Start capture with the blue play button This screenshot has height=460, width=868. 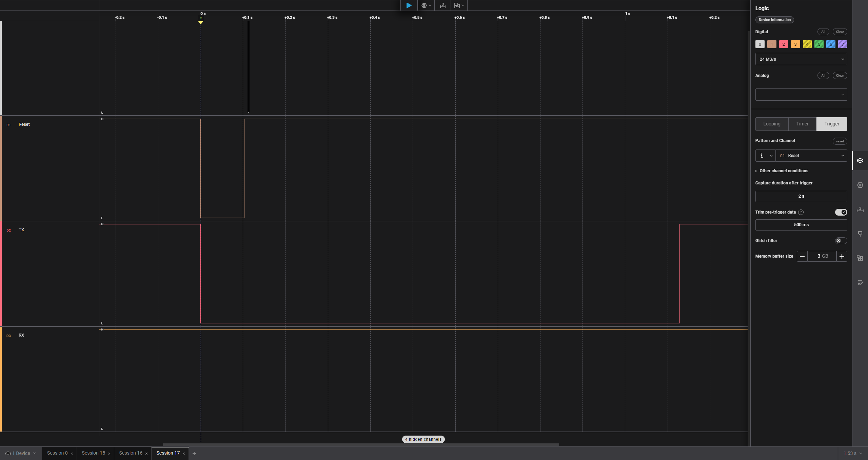click(x=409, y=5)
